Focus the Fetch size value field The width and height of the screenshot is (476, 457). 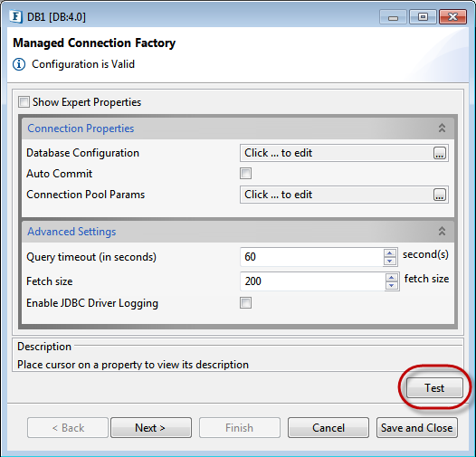pos(312,281)
